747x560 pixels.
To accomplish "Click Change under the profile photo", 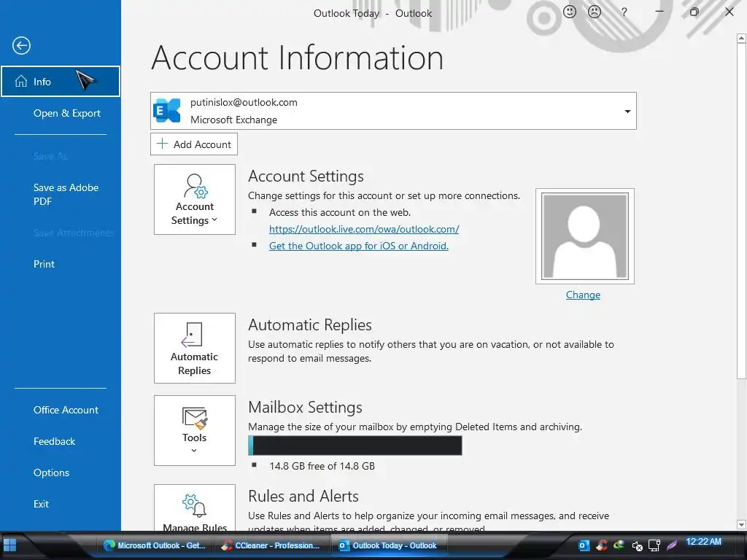I will 583,295.
